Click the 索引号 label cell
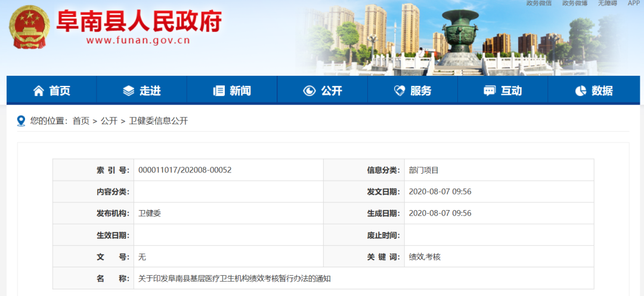The width and height of the screenshot is (644, 296). (93, 170)
